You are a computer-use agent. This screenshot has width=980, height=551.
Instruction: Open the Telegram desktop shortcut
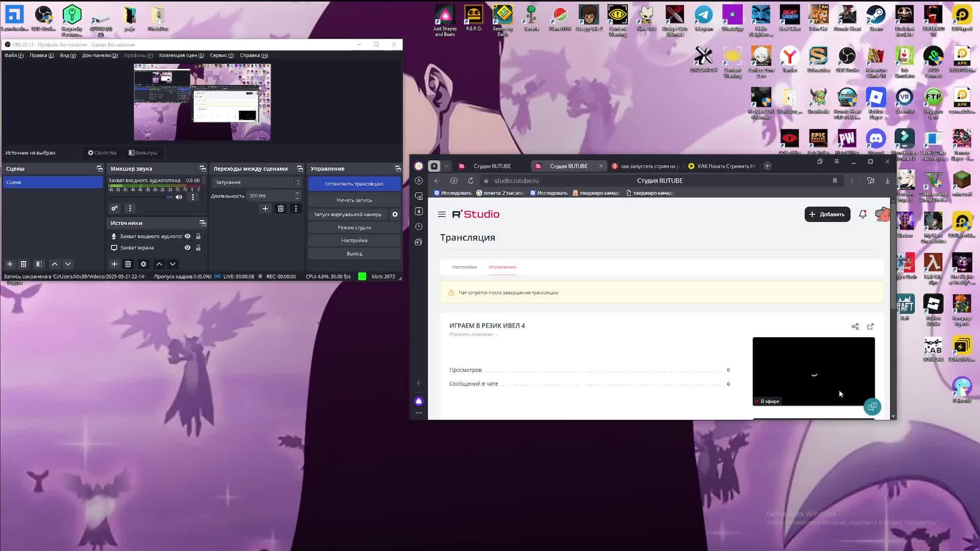(703, 18)
